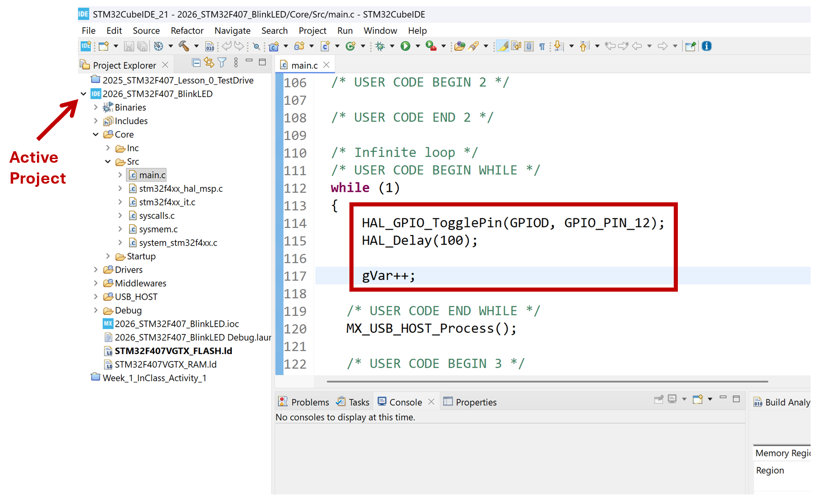832x504 pixels.
Task: Open the File menu
Action: click(x=88, y=31)
